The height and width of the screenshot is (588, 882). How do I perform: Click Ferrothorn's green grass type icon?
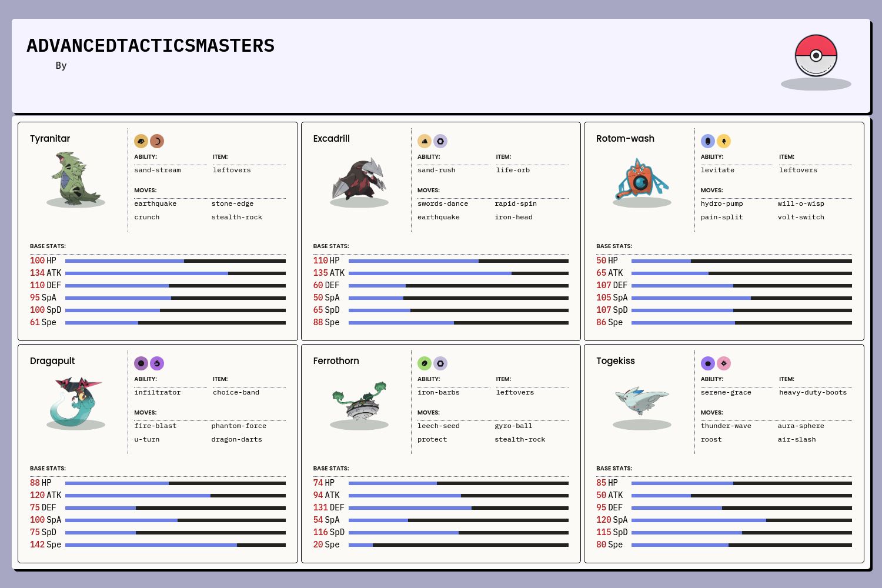pos(425,363)
